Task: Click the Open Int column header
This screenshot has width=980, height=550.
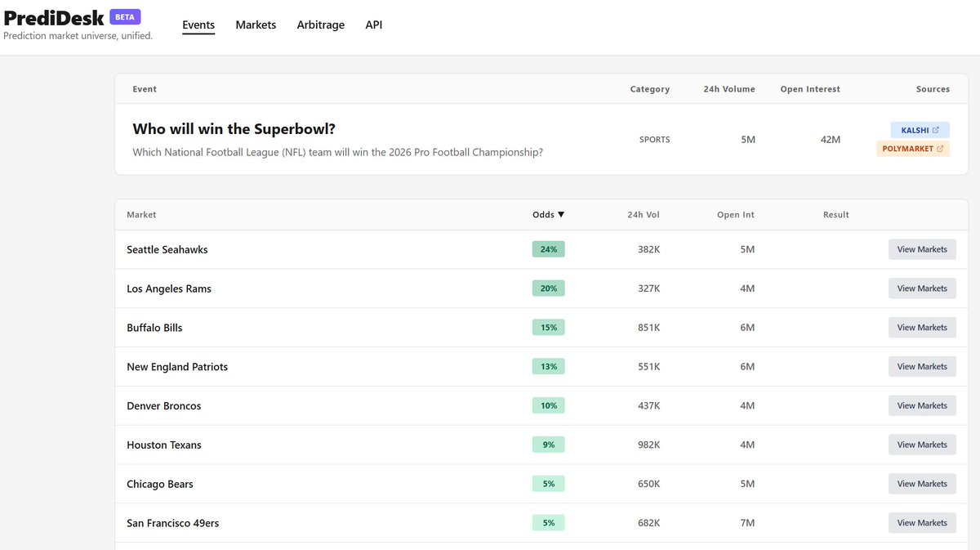Action: pos(736,215)
